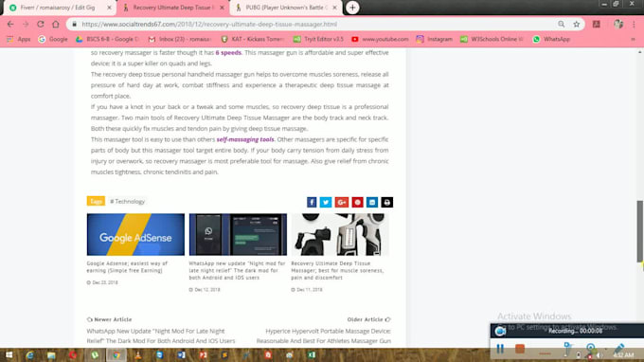Open the Sublime Text taskbar icon
Viewport: 644px width, 362px height.
click(225, 355)
